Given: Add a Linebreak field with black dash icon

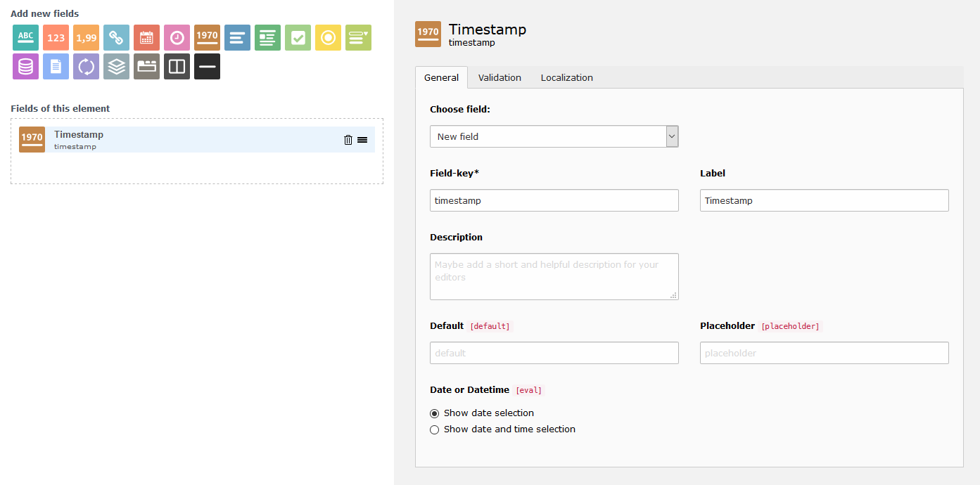Looking at the screenshot, I should pos(207,66).
